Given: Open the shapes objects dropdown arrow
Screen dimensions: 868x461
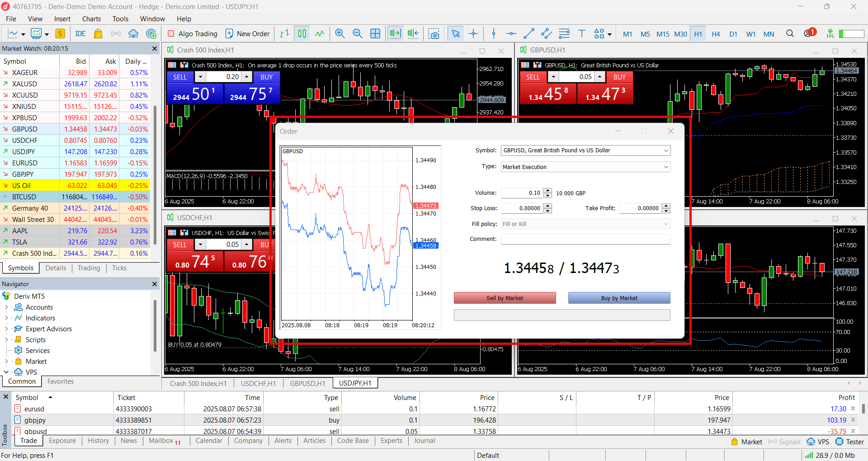Looking at the screenshot, I should 609,34.
